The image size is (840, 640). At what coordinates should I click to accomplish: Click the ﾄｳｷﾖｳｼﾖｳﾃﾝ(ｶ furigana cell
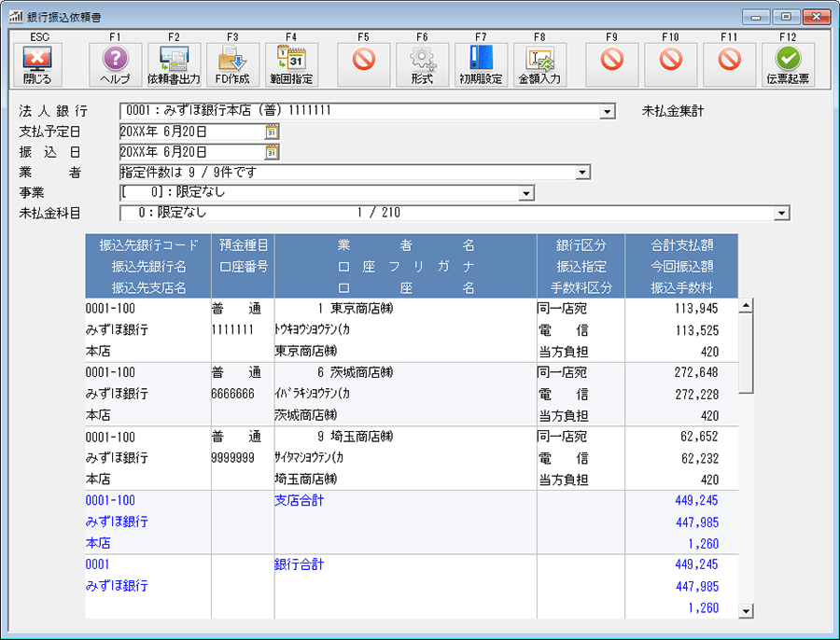click(313, 330)
